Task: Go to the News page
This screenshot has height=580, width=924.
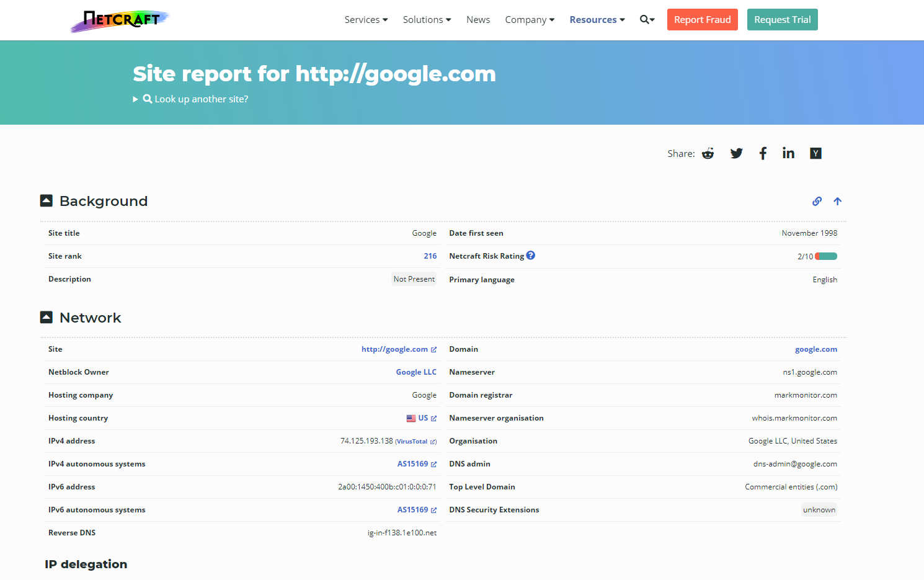Action: (478, 20)
